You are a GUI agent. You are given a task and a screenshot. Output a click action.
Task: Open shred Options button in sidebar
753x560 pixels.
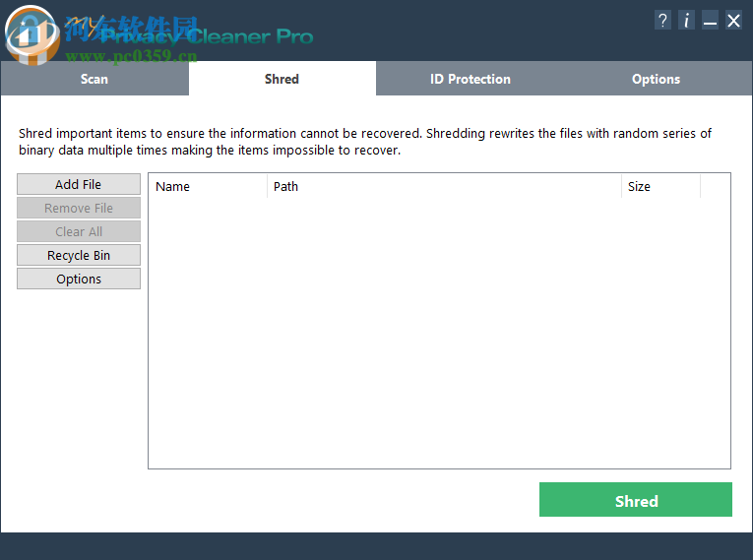tap(79, 279)
